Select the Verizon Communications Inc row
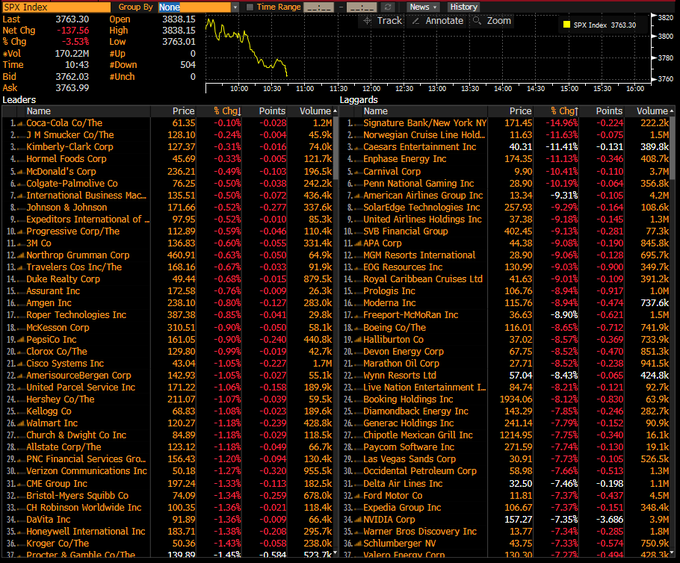The height and width of the screenshot is (563, 680). [167, 471]
